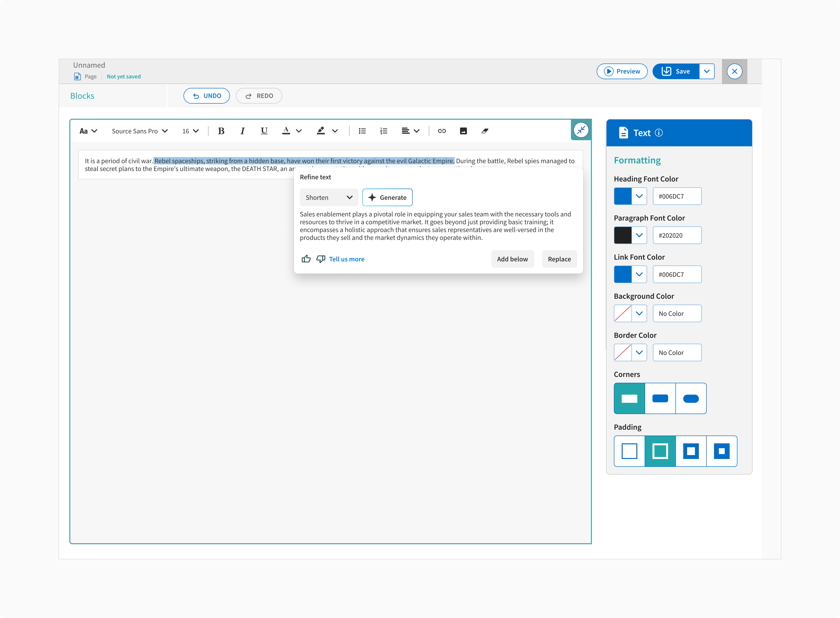Open the Shorten refine mode dropdown
840x618 pixels.
[329, 198]
